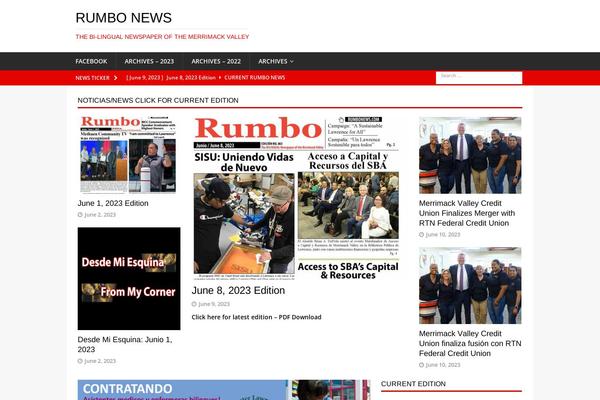
Task: Open Merrimack Valley Credit Union Finalizes Merger article
Action: tap(467, 213)
